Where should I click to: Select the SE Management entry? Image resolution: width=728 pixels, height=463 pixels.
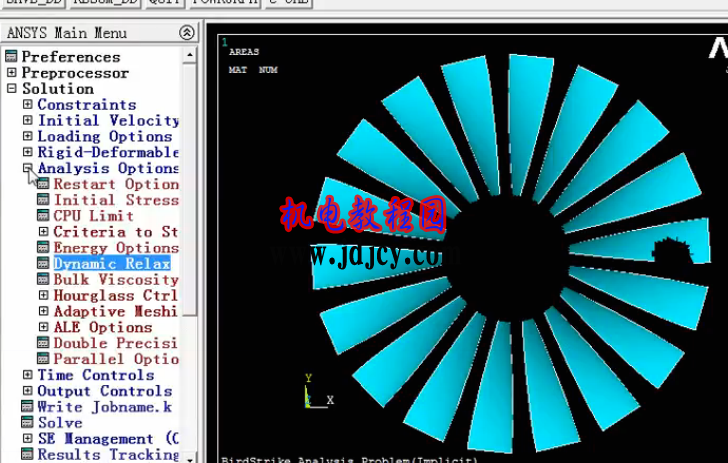(108, 438)
